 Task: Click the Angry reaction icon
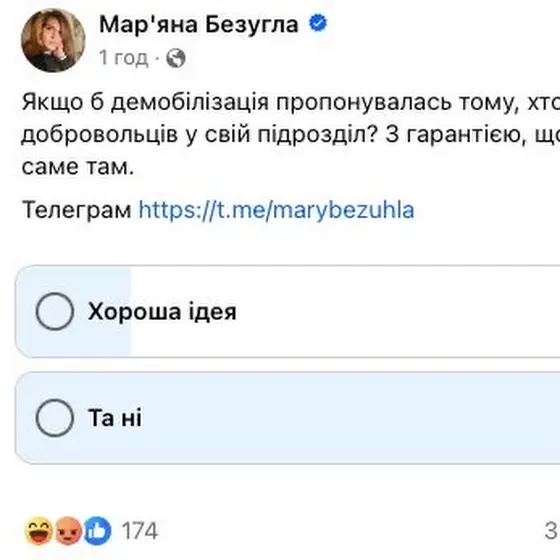click(x=68, y=531)
